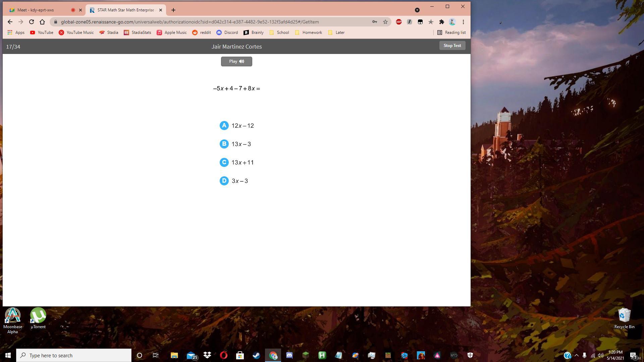This screenshot has width=644, height=362.
Task: Show hidden system tray icons
Action: coord(577,355)
